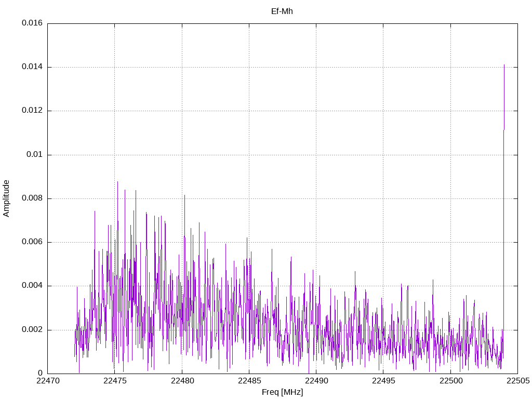
Task: Click the 0.002 y-axis tick label
Action: pyautogui.click(x=32, y=330)
